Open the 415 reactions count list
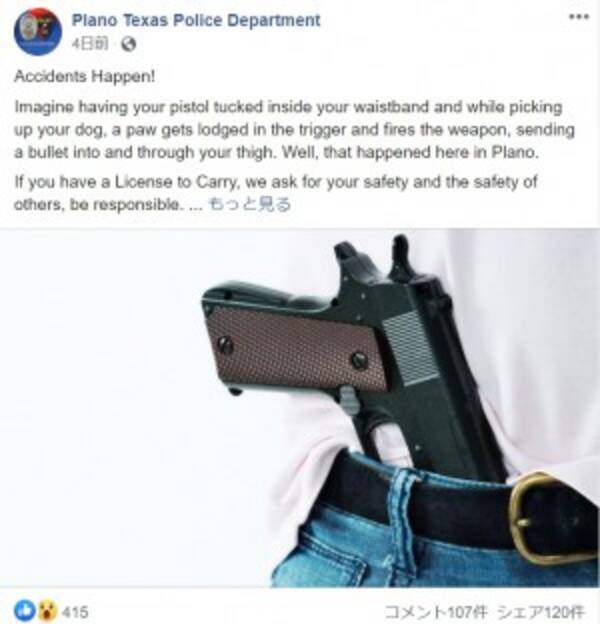 click(75, 612)
